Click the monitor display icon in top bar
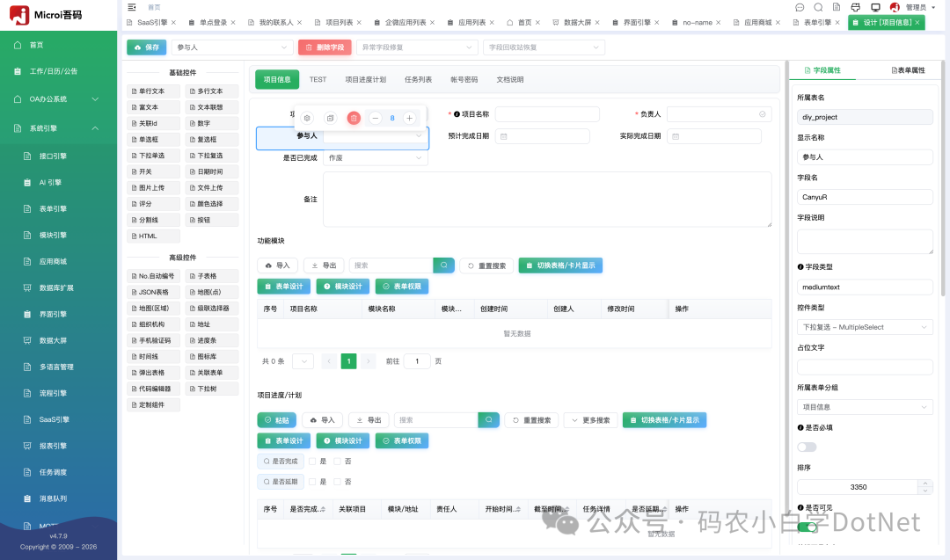This screenshot has height=560, width=950. (x=875, y=7)
